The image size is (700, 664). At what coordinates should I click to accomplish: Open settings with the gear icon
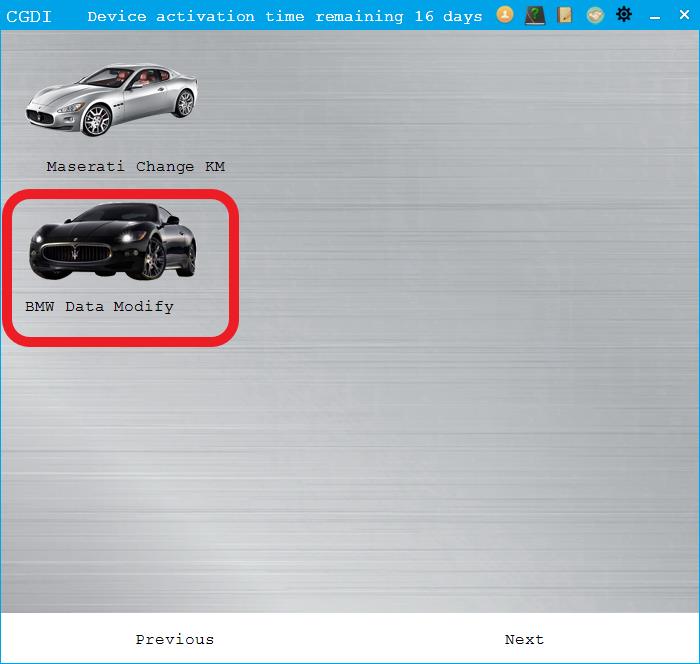[x=624, y=14]
